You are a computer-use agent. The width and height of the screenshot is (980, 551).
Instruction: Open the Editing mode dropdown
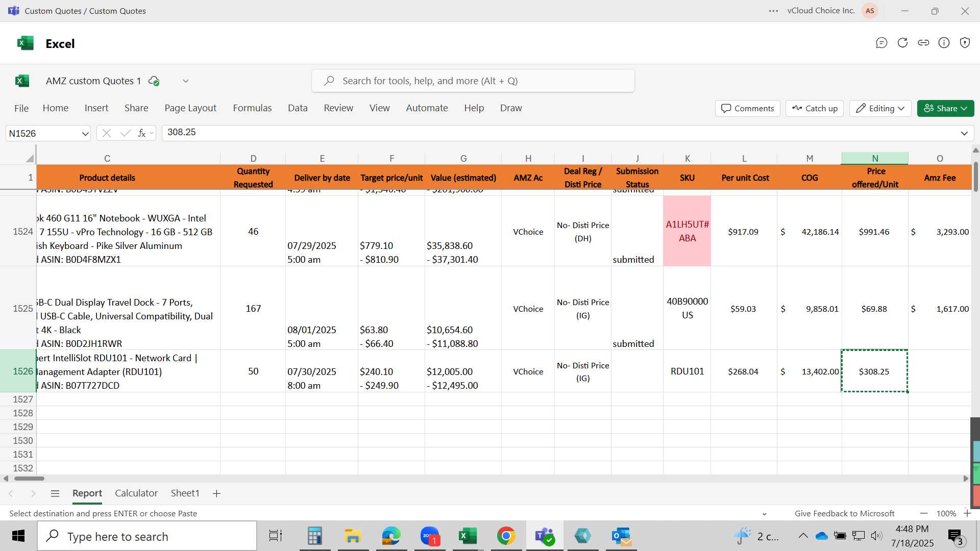point(880,108)
